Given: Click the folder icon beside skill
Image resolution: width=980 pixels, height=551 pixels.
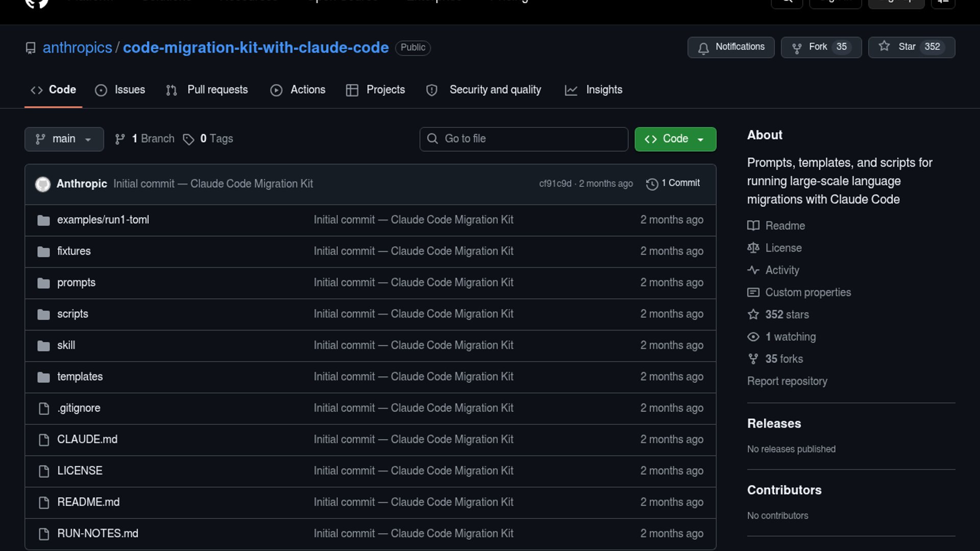Looking at the screenshot, I should tap(44, 345).
